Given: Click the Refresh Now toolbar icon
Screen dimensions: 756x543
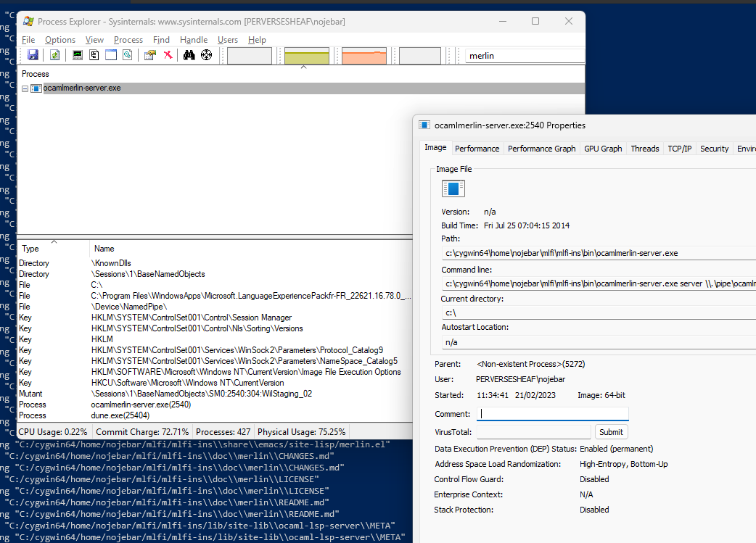Looking at the screenshot, I should pyautogui.click(x=54, y=55).
